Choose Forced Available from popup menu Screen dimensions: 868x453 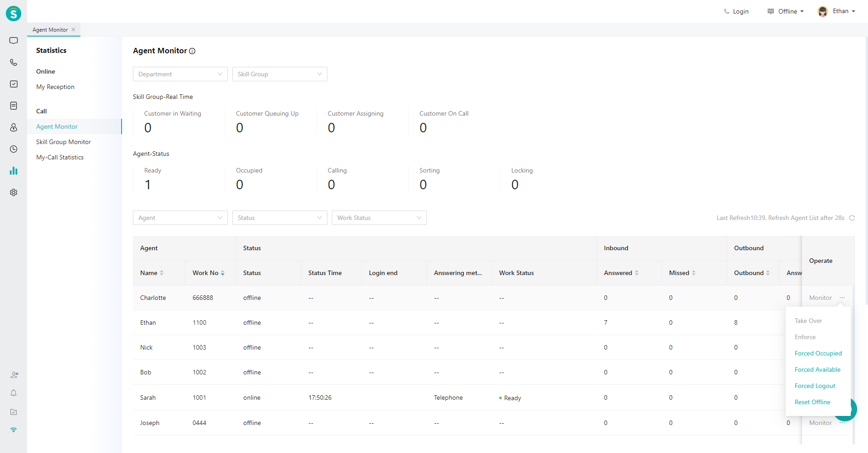(817, 369)
